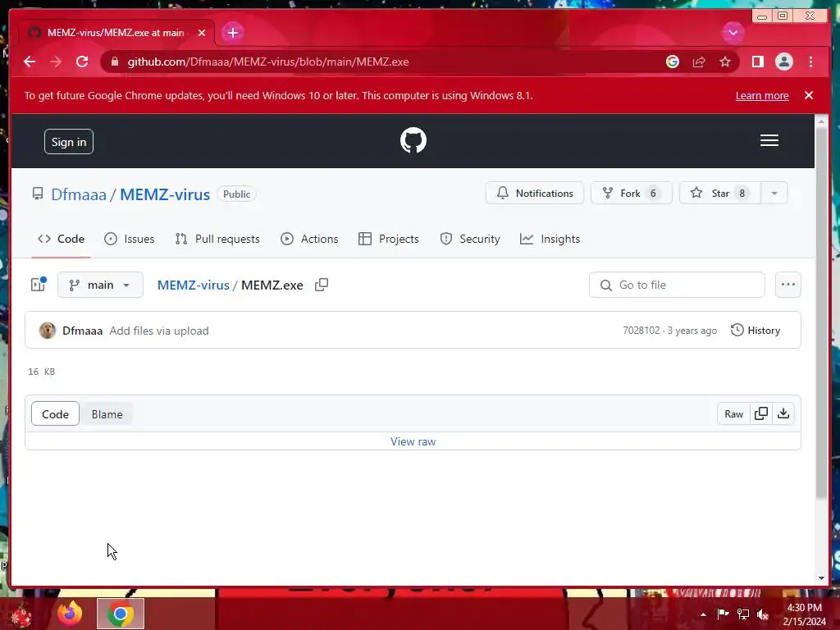Open the Security tab
840x630 pixels.
[470, 239]
